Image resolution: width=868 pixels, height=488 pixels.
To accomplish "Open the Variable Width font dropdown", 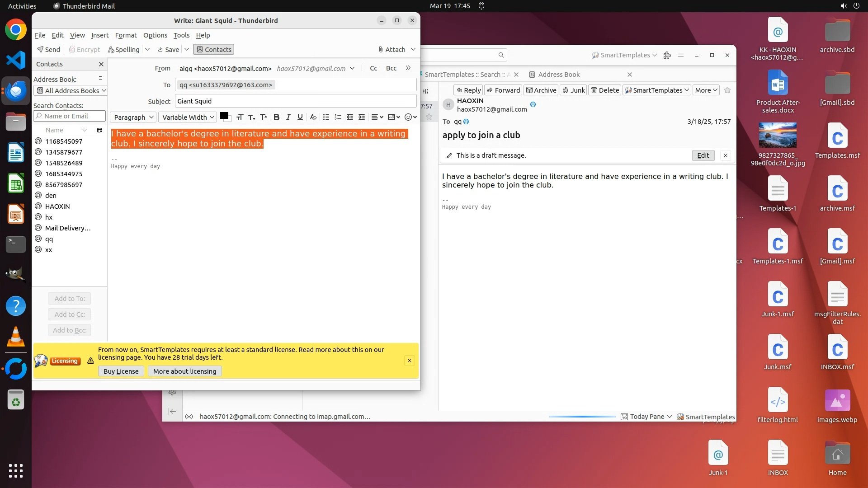I will pos(188,117).
